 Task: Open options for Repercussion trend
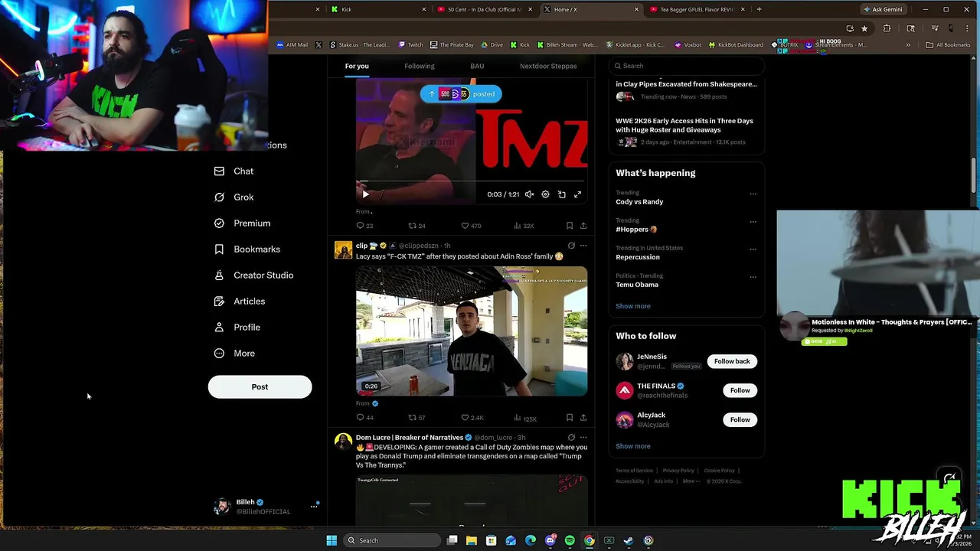753,249
